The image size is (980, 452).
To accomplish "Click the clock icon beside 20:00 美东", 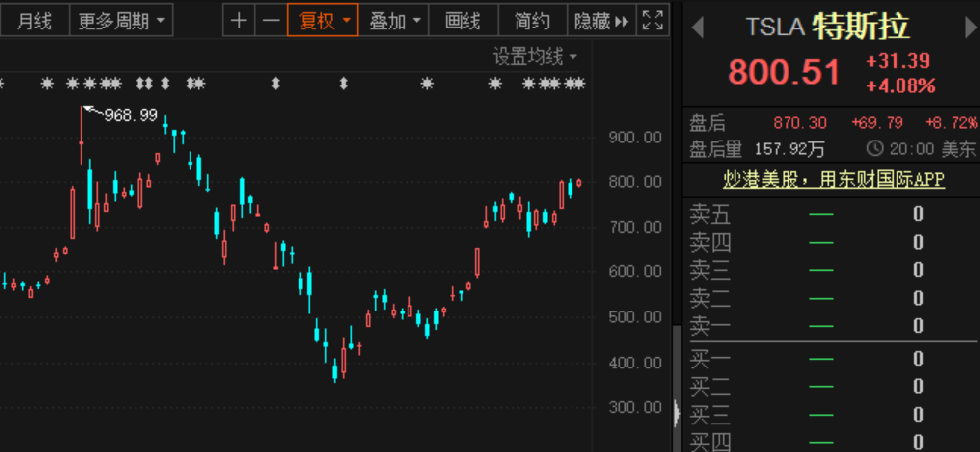I will [x=875, y=149].
